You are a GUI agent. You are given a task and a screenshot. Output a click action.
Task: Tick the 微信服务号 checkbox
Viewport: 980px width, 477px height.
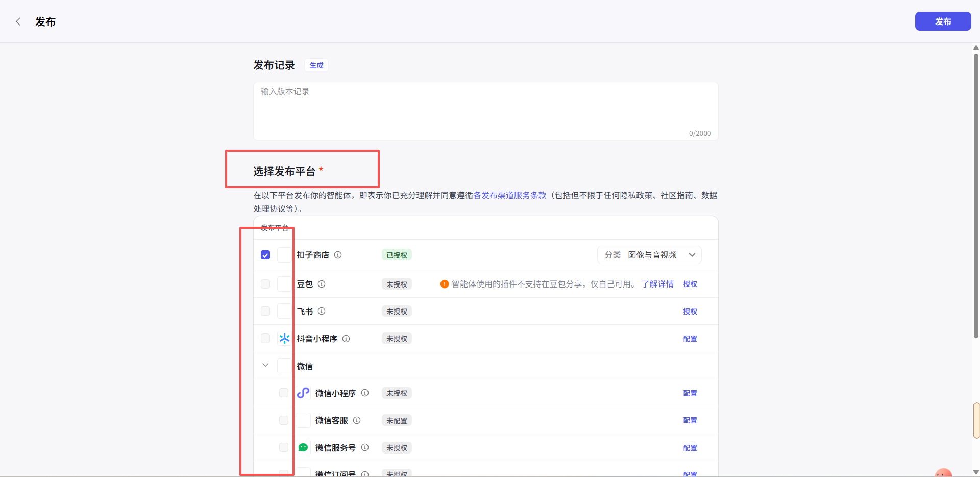284,447
